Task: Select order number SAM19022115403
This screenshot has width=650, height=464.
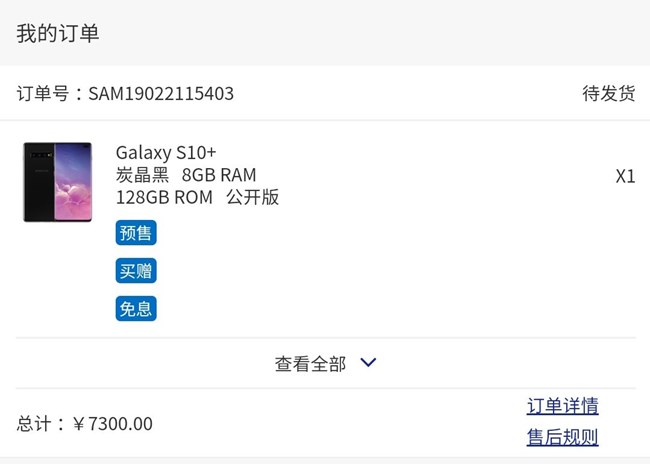Action: point(161,94)
